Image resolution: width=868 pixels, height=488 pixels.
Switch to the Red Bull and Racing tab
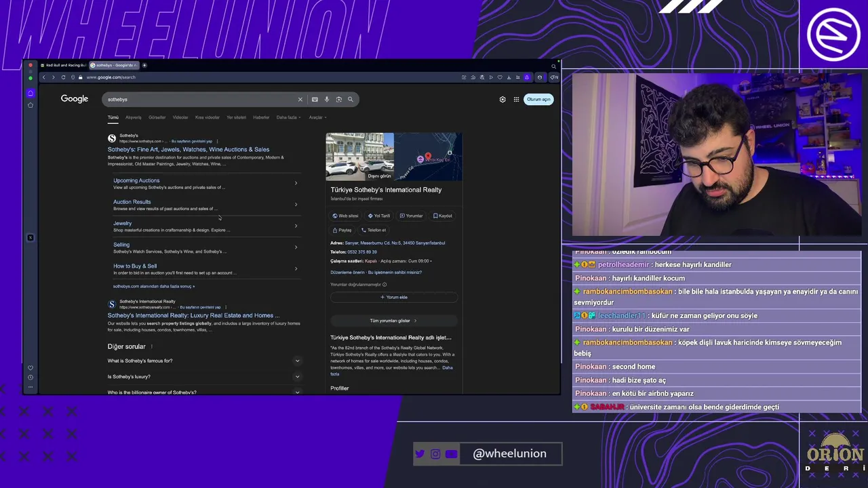click(64, 65)
